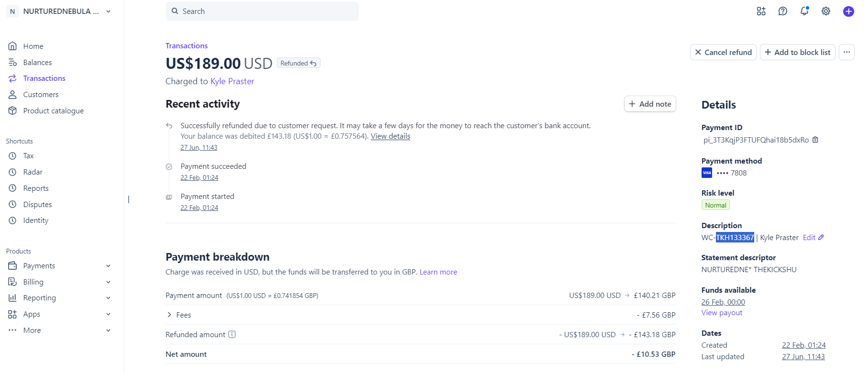Viewport: 868px width, 374px height.
Task: Open the NURTUREDNEBULA account switcher dropdown
Action: pyautogui.click(x=59, y=11)
